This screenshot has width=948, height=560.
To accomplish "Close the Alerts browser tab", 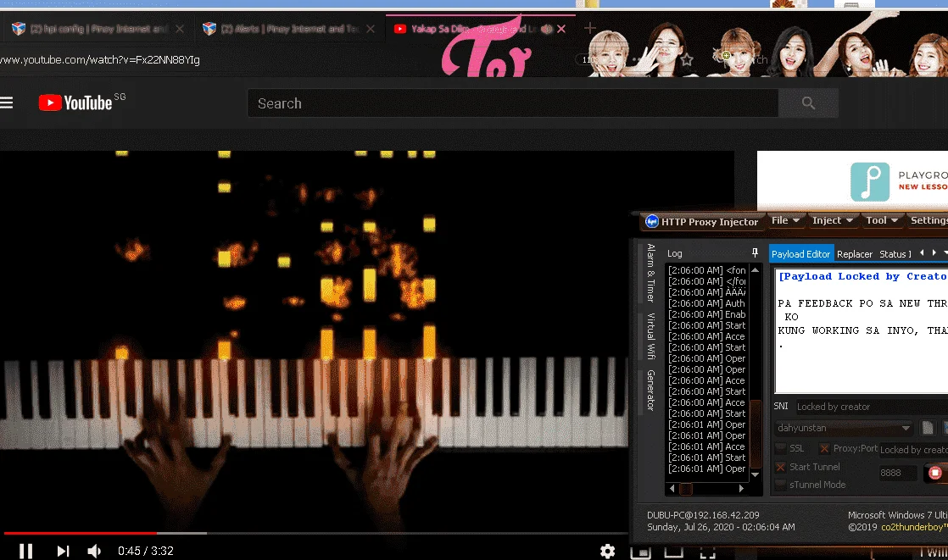I will click(x=371, y=29).
